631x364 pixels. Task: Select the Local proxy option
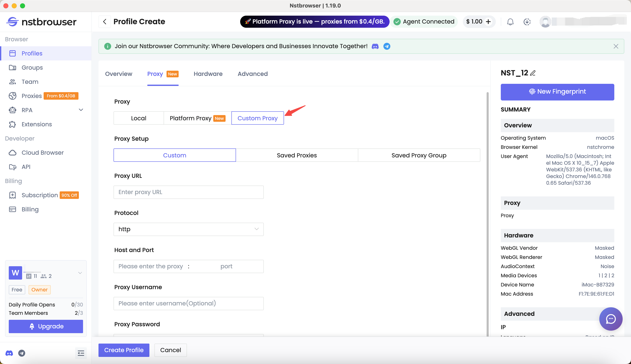[139, 118]
